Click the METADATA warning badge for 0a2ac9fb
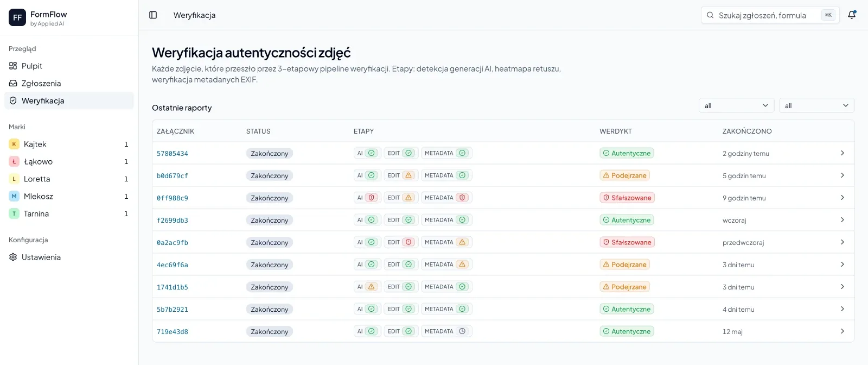868x365 pixels. click(x=446, y=242)
